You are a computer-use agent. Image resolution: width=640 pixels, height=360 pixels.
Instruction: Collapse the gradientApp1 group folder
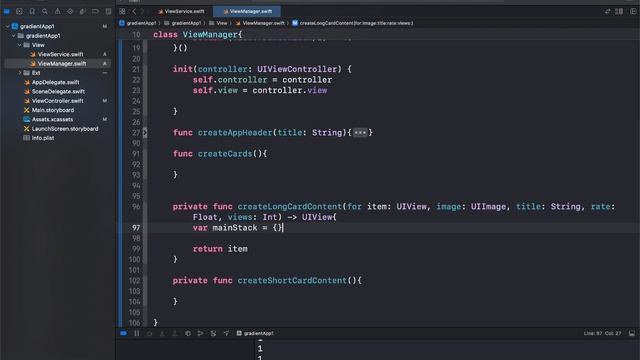tap(13, 36)
